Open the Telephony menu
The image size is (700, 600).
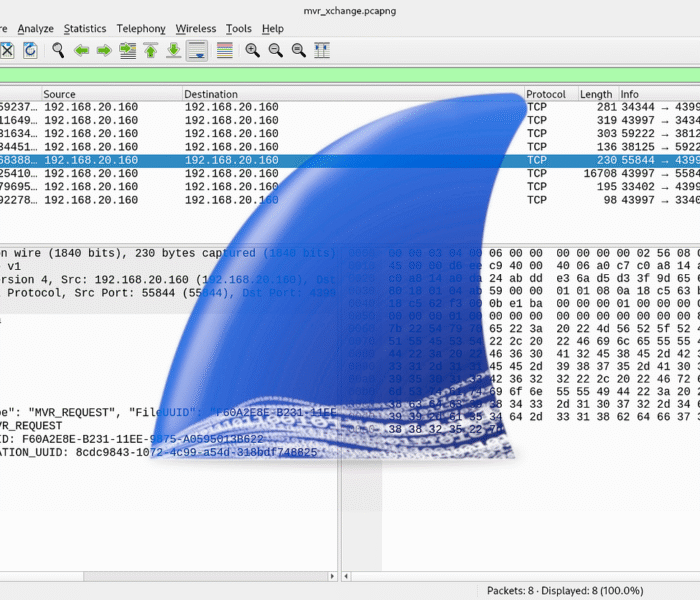[139, 29]
